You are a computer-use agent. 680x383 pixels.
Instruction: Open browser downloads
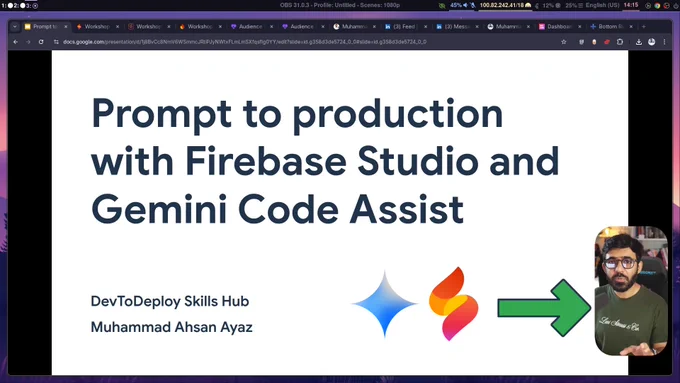(639, 42)
